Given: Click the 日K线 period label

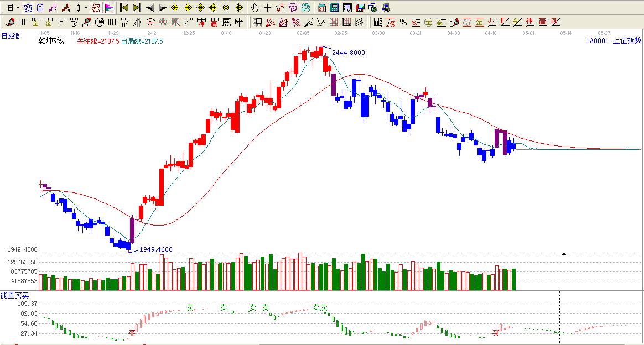Looking at the screenshot, I should click(10, 36).
